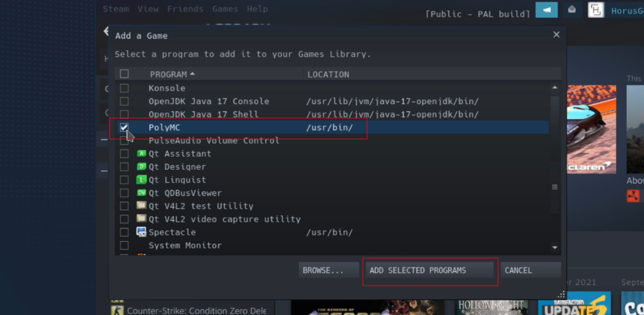Screen dimensions: 644x315
Task: Open Steam announcements megaphone icon
Action: click(x=546, y=9)
